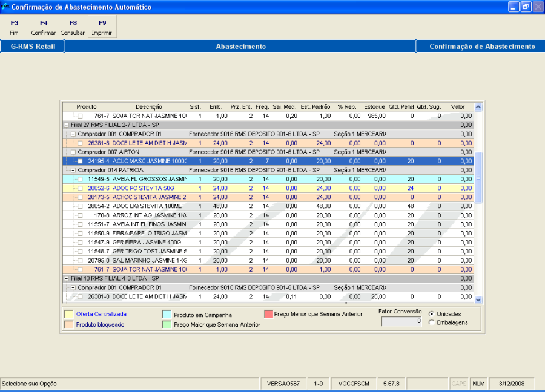This screenshot has width=545, height=392.
Task: Collapse Filial 43 RMS FILIAL 4-3 group
Action: [x=66, y=278]
